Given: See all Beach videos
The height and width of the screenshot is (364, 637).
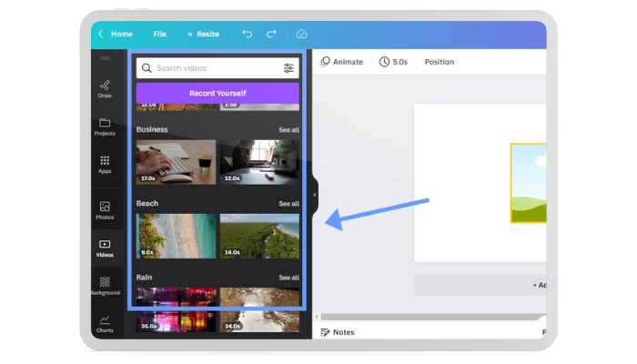Looking at the screenshot, I should (288, 204).
